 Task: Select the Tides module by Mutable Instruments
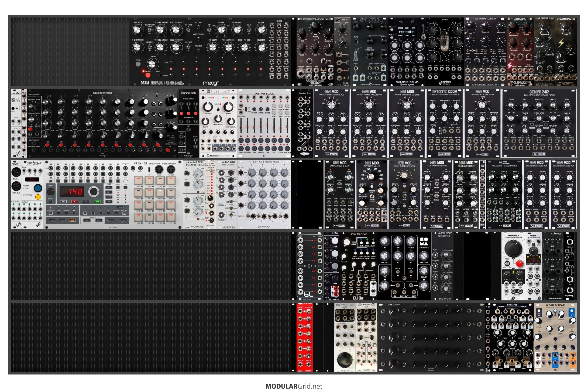point(218,123)
